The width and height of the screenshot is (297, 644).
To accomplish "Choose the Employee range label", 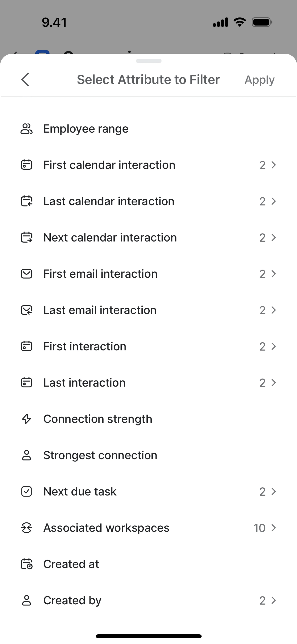I will 86,129.
